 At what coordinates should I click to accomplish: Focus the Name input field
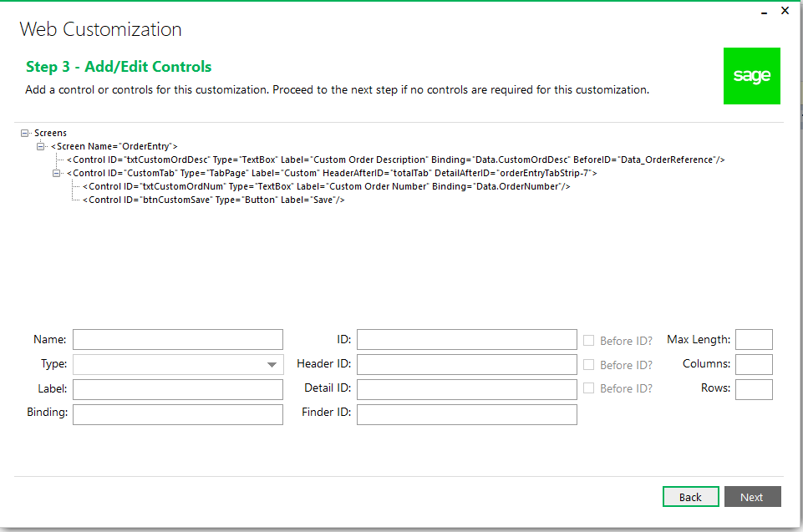coord(178,339)
